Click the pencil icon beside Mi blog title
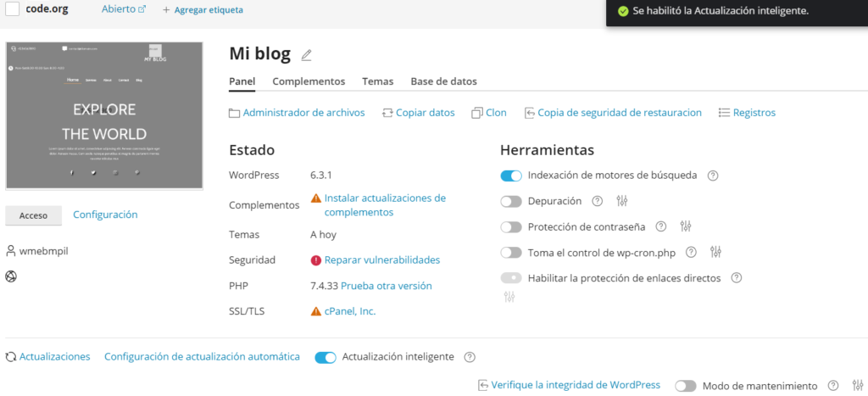868x396 pixels. 306,55
